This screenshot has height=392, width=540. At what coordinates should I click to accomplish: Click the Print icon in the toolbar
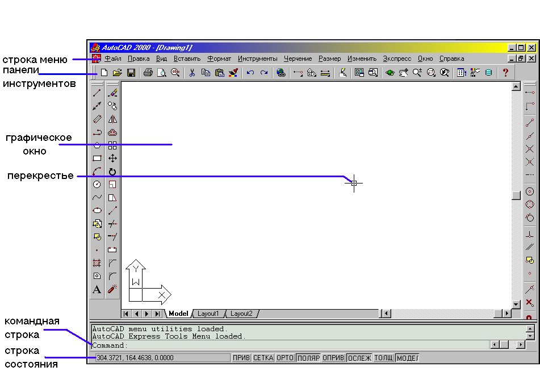pyautogui.click(x=148, y=73)
